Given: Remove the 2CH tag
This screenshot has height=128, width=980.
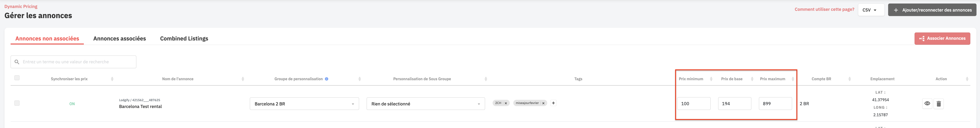Looking at the screenshot, I should (506, 103).
